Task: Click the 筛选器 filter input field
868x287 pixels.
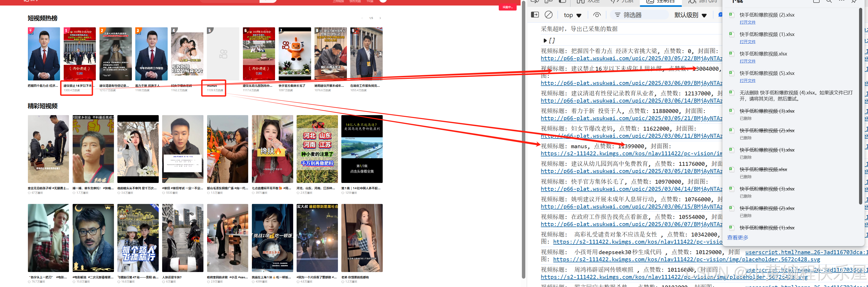Action: tap(640, 15)
